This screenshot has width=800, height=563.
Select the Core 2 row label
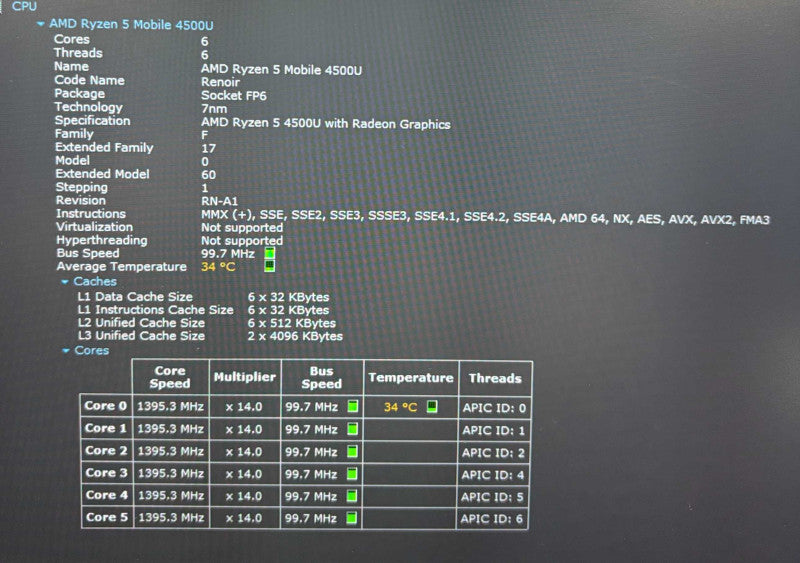pos(106,451)
